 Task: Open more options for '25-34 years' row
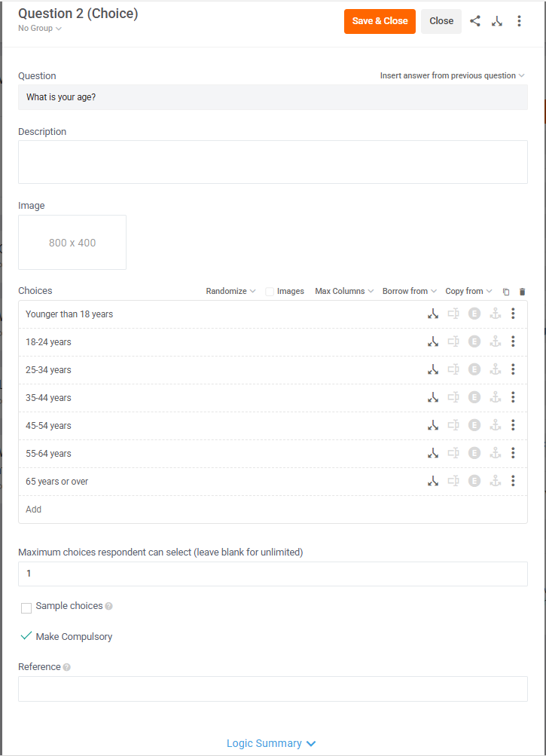point(513,369)
